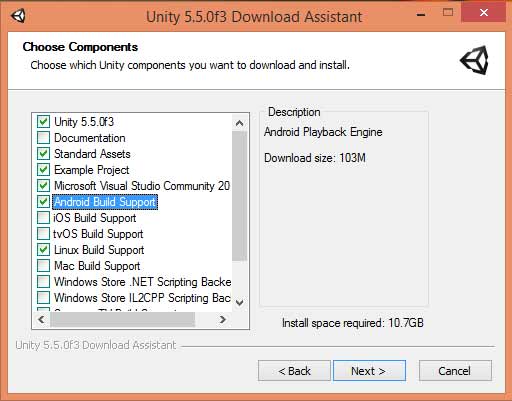Screen dimensions: 512x401
Task: Select the Unity 5.5.0f3 list label
Action: click(84, 122)
